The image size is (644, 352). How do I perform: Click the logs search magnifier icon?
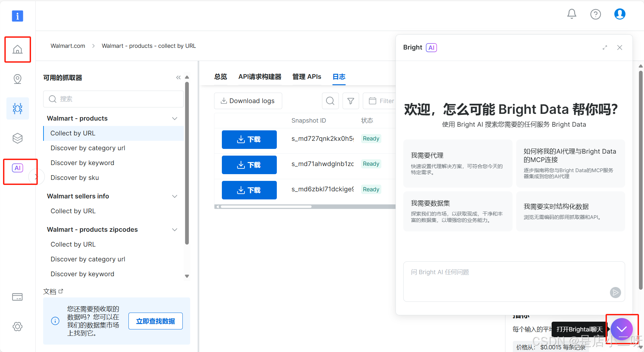tap(330, 101)
